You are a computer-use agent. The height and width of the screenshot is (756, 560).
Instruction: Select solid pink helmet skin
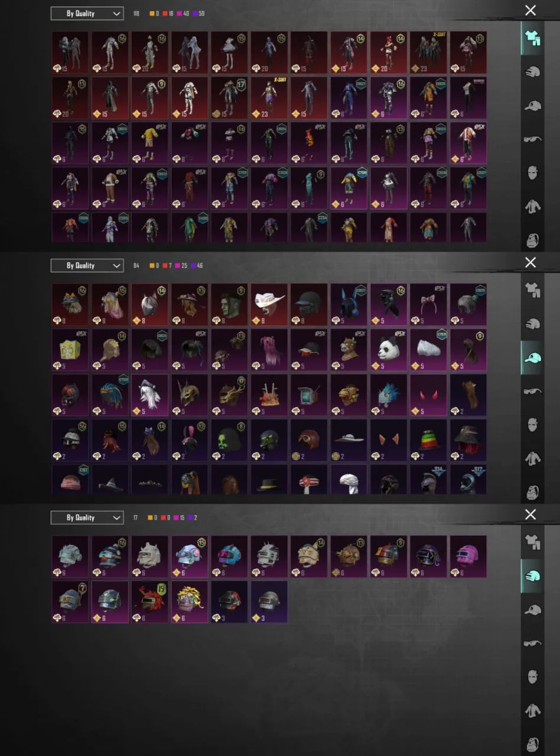pos(468,556)
